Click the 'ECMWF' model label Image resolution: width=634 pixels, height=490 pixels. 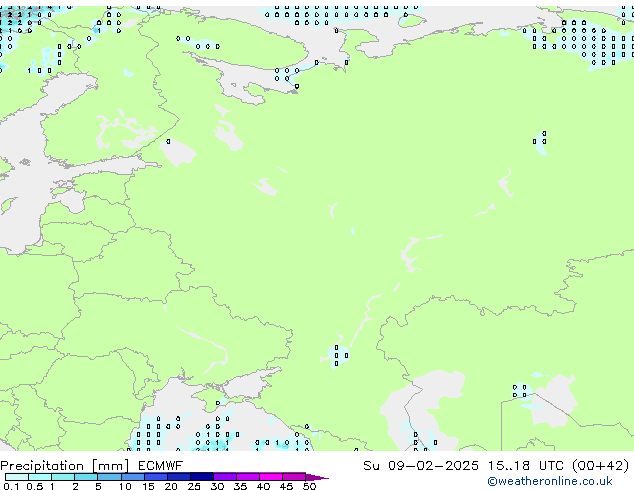tap(161, 466)
